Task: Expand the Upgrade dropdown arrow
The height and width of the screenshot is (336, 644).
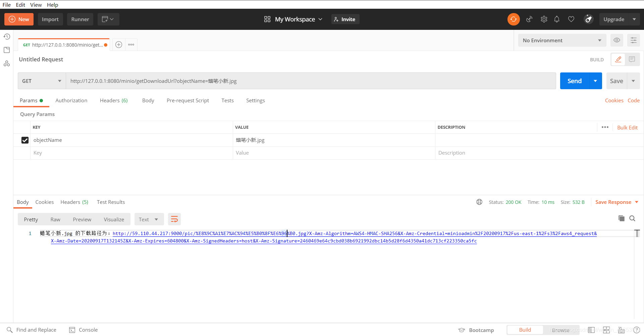Action: click(634, 19)
